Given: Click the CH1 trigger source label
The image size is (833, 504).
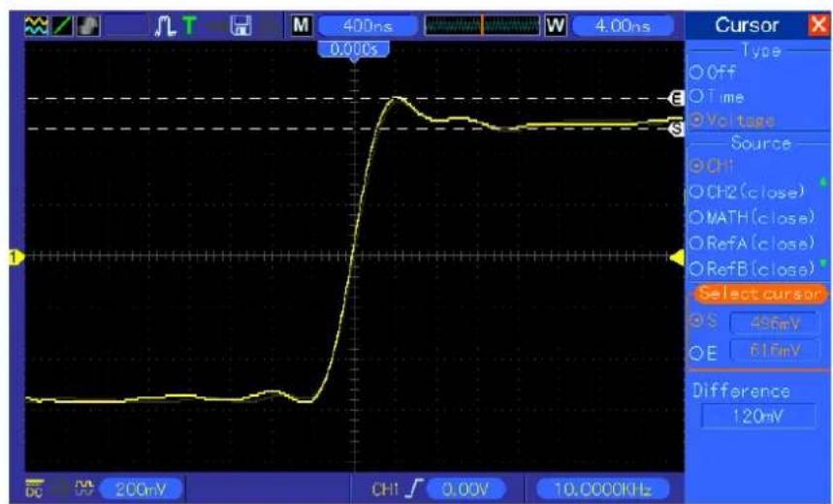Looking at the screenshot, I should tap(386, 489).
